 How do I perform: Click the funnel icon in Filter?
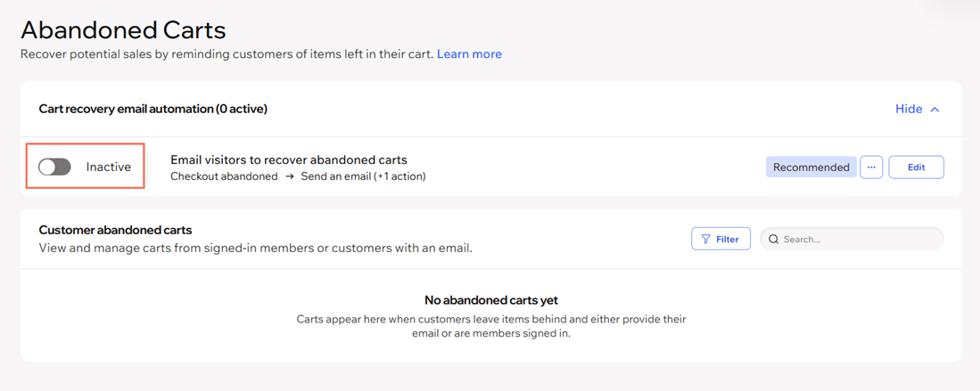tap(705, 239)
